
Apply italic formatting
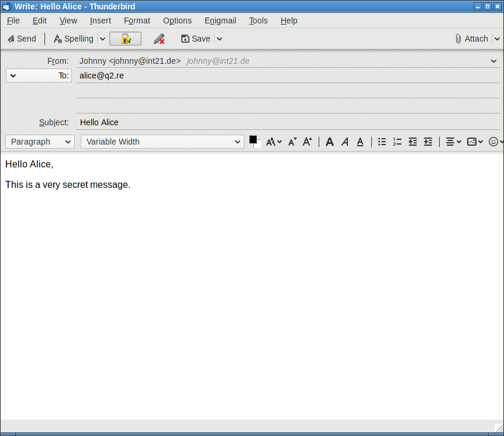(x=345, y=142)
